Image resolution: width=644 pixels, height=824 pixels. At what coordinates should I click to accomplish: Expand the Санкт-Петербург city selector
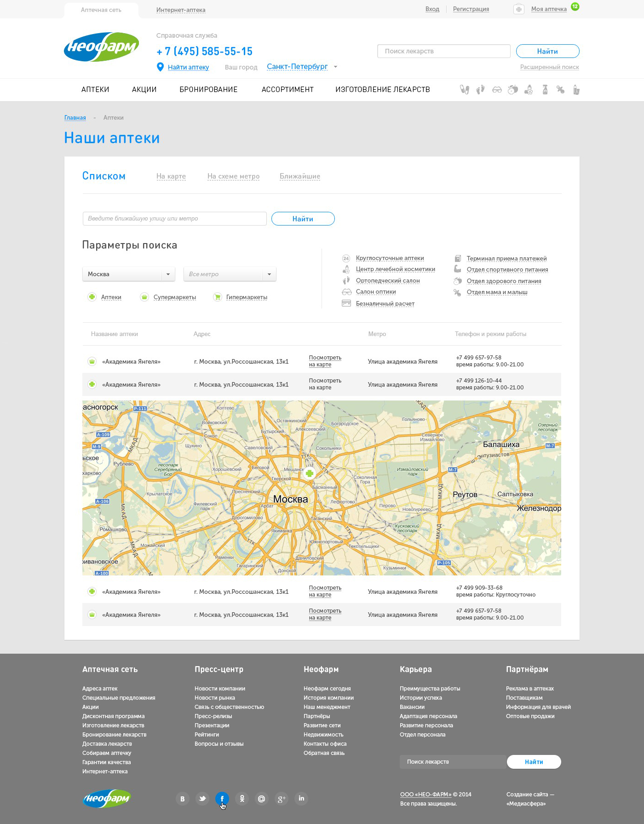(302, 67)
